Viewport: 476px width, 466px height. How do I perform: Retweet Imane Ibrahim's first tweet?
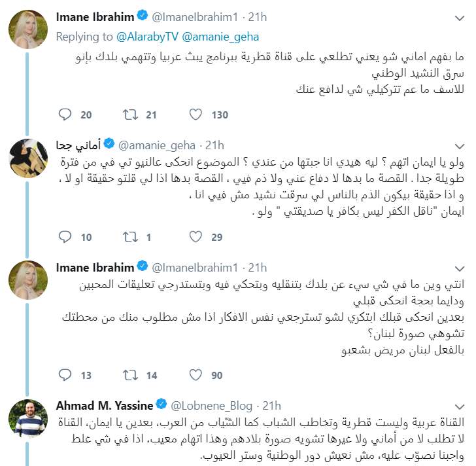(130, 115)
